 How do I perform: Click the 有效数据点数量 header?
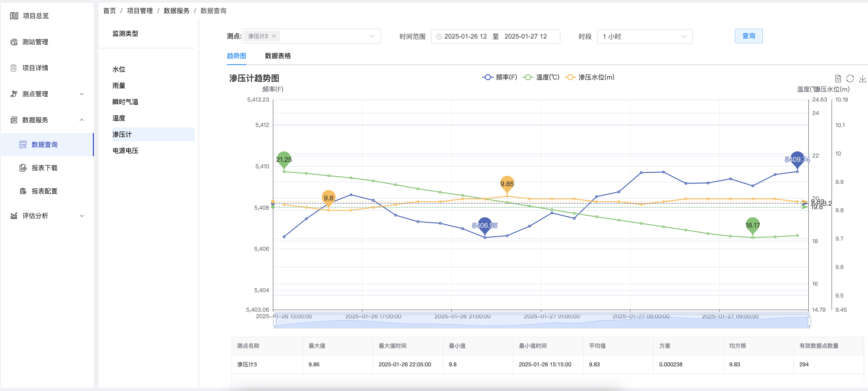[819, 346]
